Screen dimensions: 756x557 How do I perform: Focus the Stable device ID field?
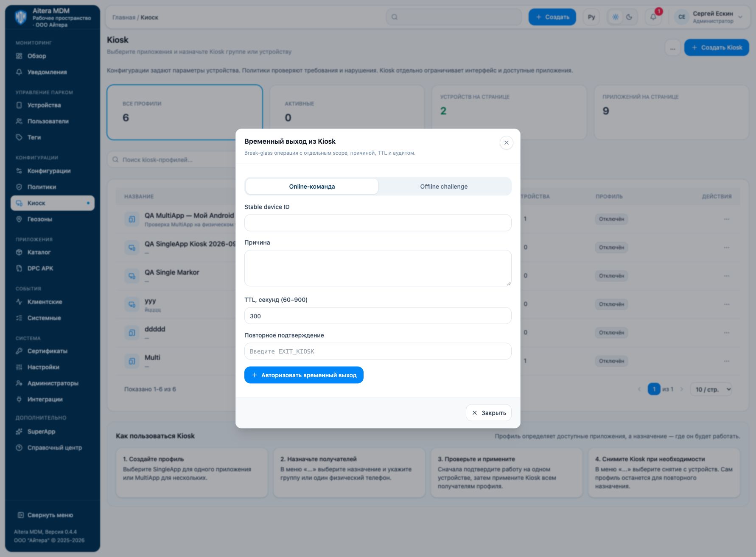378,223
